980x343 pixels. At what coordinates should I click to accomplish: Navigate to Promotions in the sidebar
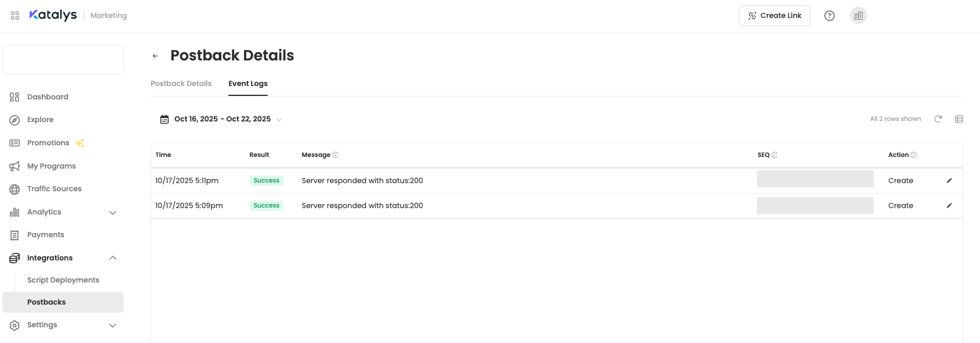[48, 142]
